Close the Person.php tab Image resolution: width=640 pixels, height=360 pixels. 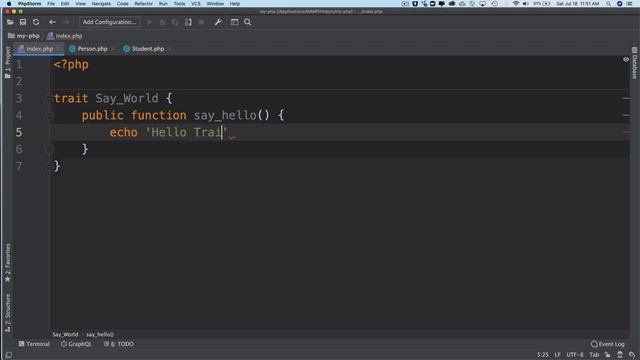113,49
